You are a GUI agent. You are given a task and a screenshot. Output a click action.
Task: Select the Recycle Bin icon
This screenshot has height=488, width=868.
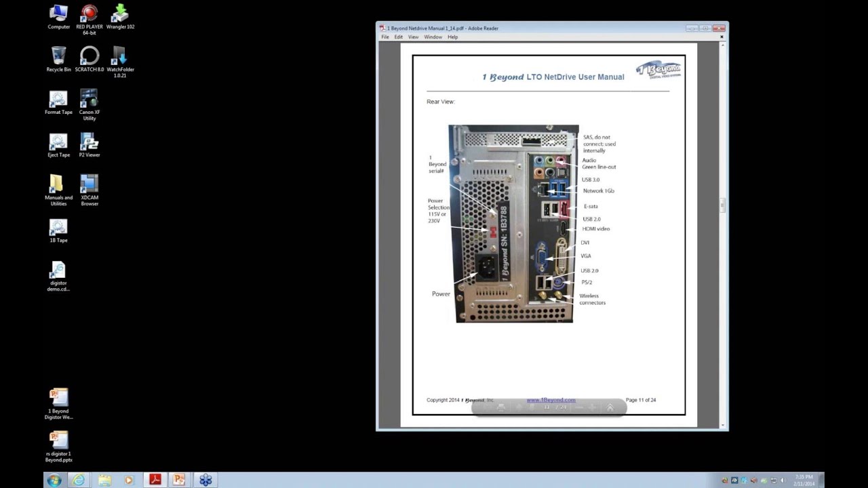[x=58, y=59]
